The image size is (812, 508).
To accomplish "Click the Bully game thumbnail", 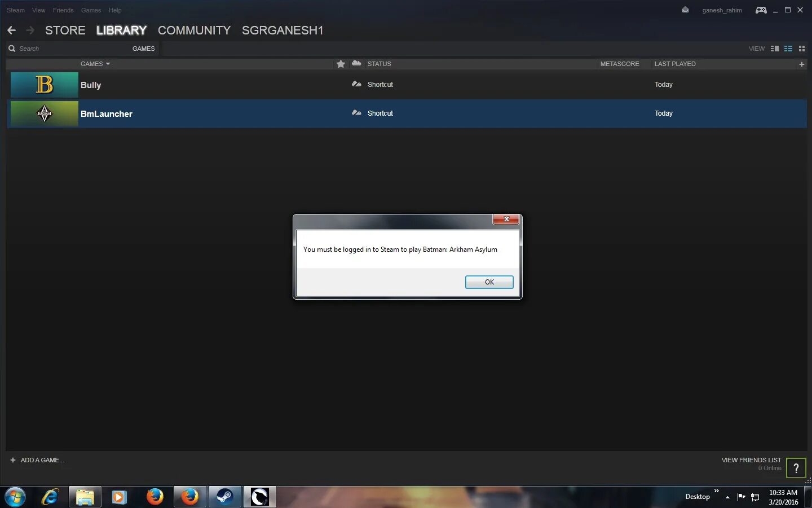I will tap(45, 85).
